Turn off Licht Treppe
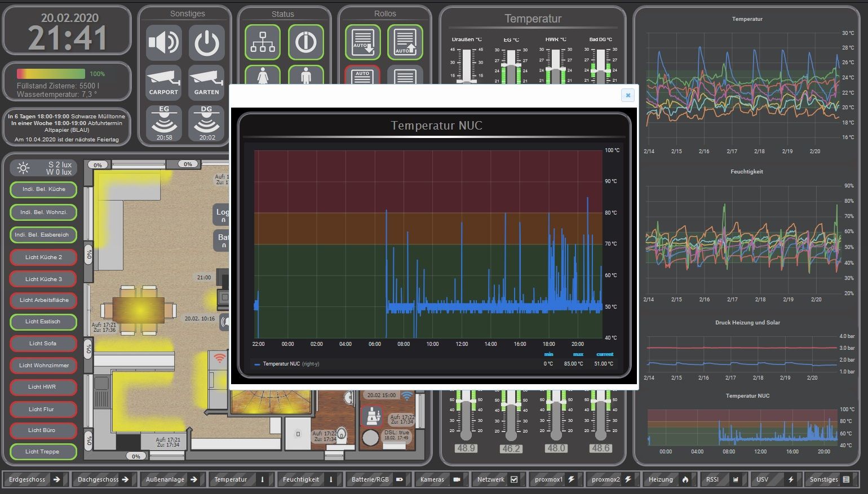The width and height of the screenshot is (868, 494). pyautogui.click(x=43, y=452)
